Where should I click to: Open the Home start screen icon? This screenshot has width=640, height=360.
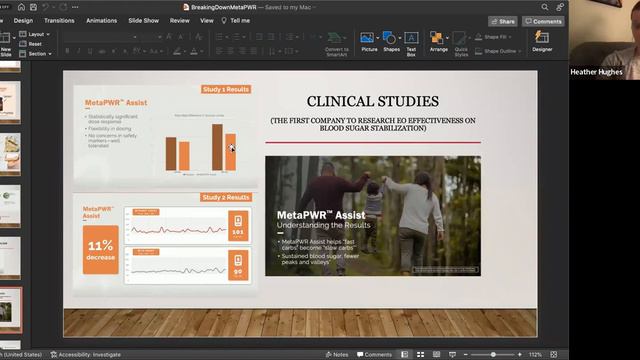coord(21,7)
